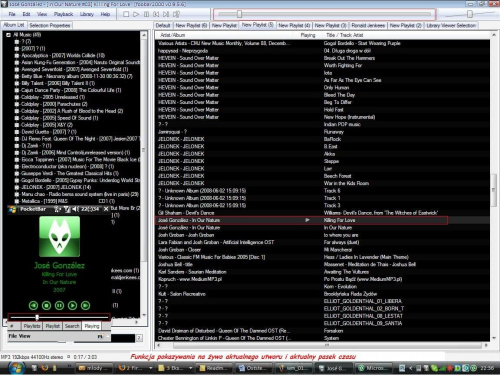The height and width of the screenshot is (375, 500).
Task: Click the green pause button in the PocketBar player
Action: click(x=59, y=305)
